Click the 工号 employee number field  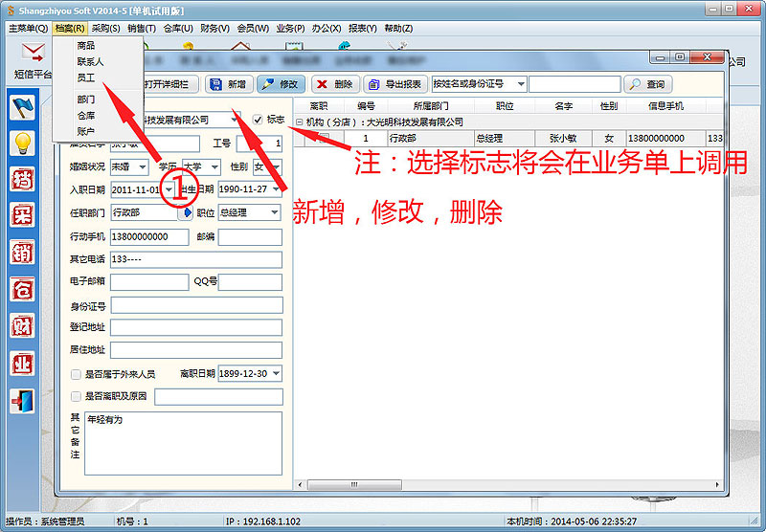259,144
